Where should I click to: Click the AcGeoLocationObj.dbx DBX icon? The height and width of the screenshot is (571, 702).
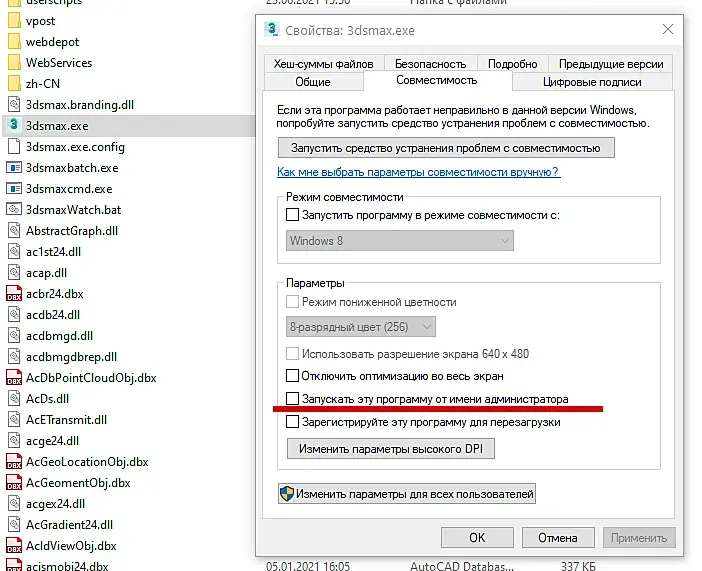click(x=14, y=461)
